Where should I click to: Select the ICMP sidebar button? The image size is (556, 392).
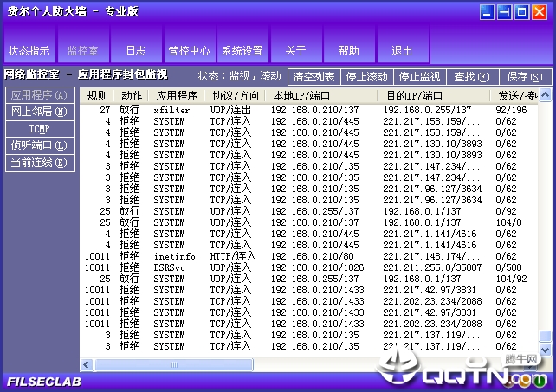click(40, 129)
